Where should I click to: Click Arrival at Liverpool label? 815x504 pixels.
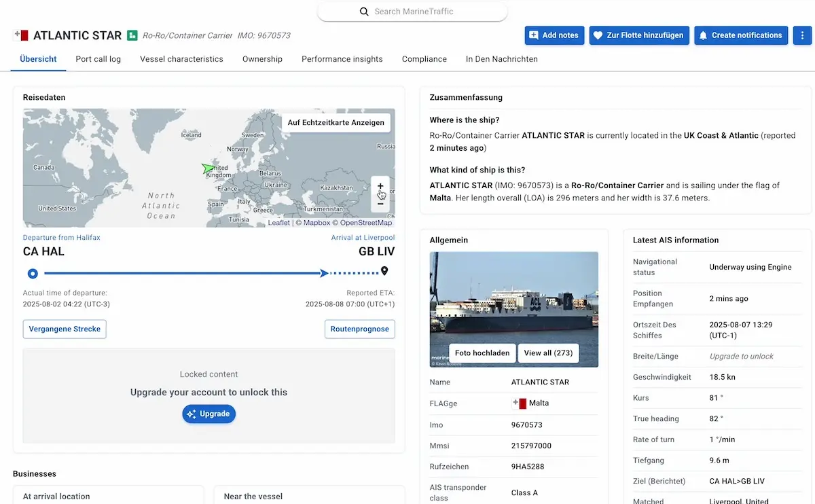(x=362, y=238)
